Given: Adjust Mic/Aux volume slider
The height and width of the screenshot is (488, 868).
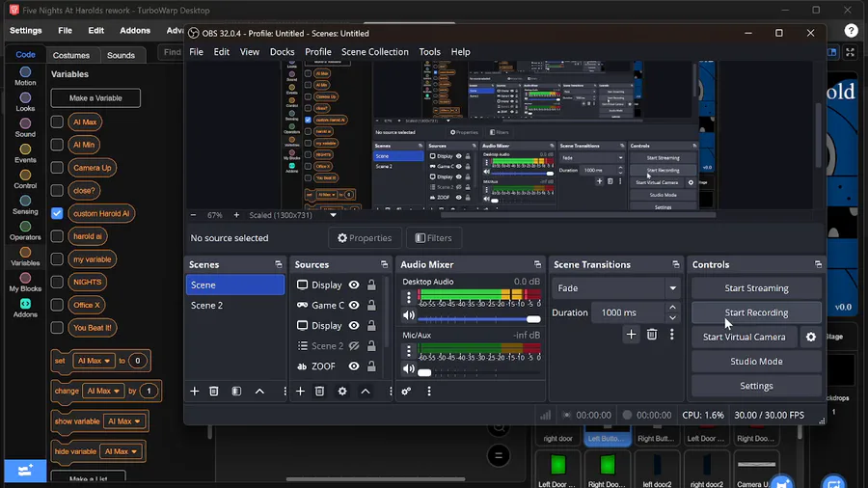Looking at the screenshot, I should [478, 372].
